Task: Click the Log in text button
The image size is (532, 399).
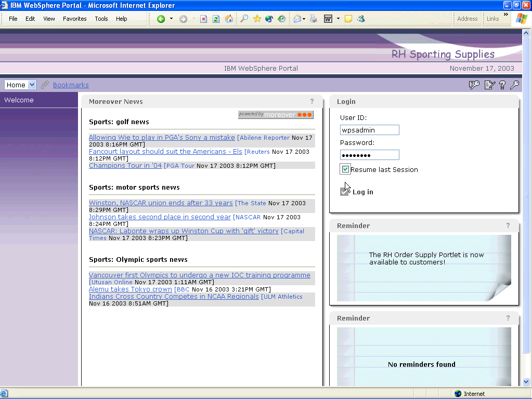Action: (362, 192)
